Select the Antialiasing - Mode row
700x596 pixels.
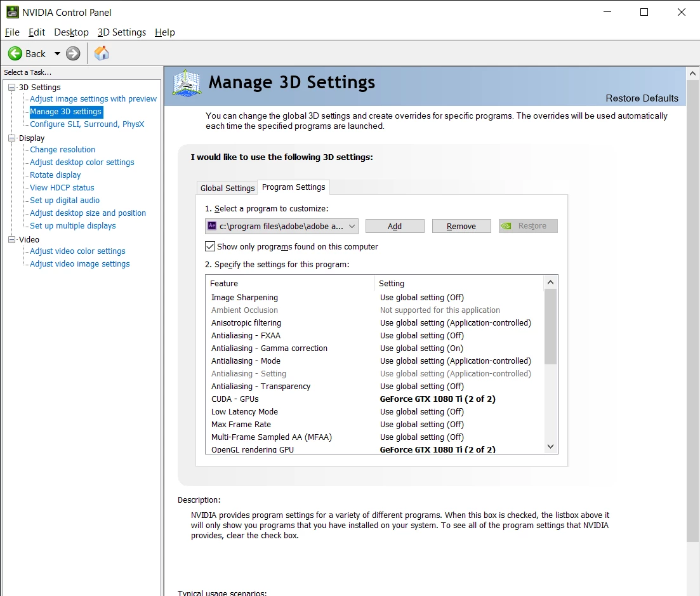click(x=374, y=361)
